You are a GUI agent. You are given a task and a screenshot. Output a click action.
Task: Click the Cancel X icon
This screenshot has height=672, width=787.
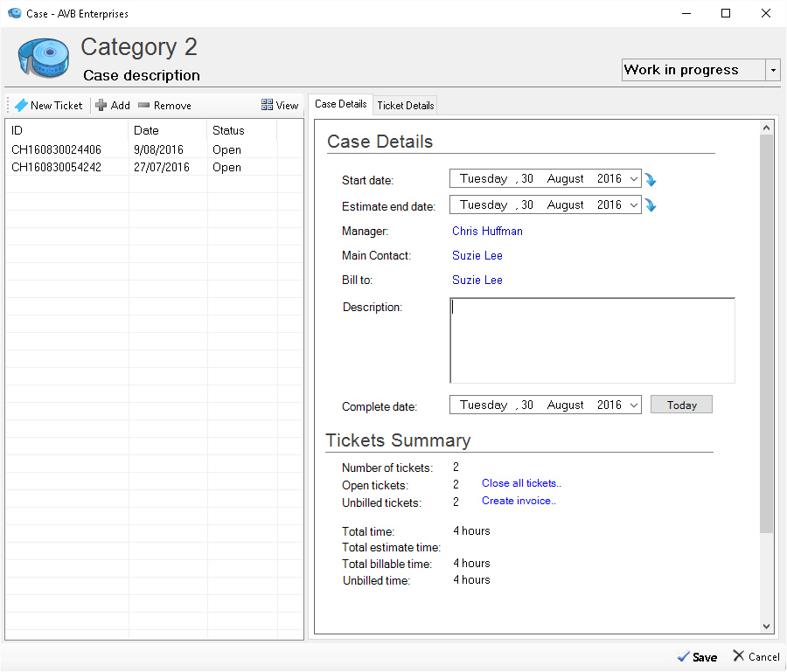click(x=739, y=656)
